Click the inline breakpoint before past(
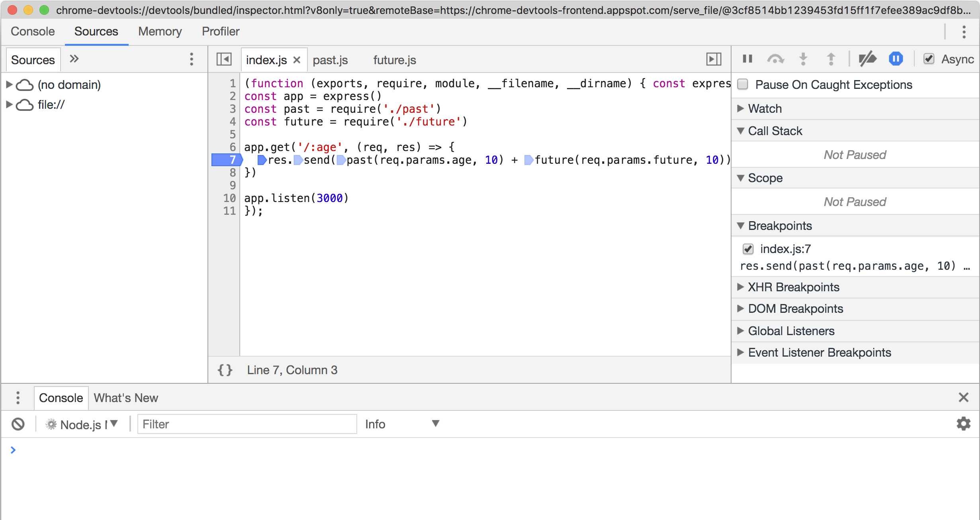Viewport: 980px width, 520px height. click(341, 160)
